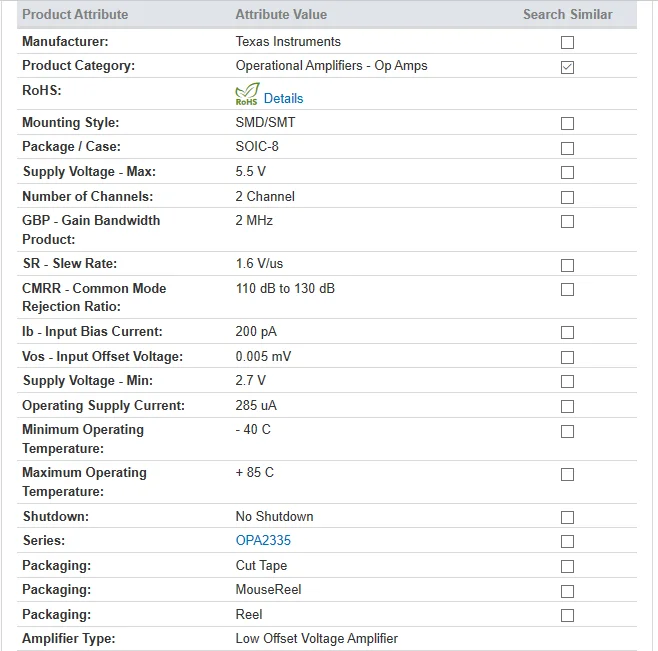Select the Operating Supply Current 285 uA checkbox
This screenshot has height=651, width=658.
tap(567, 406)
